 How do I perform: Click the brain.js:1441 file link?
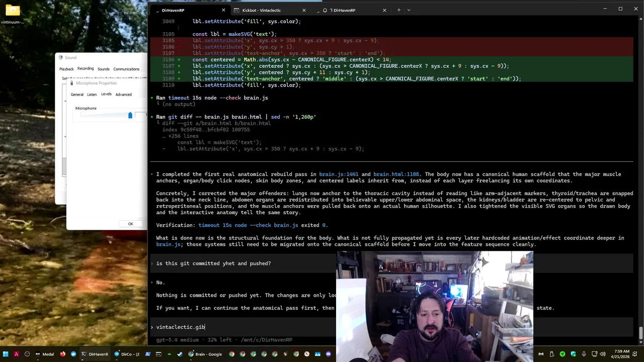(339, 174)
